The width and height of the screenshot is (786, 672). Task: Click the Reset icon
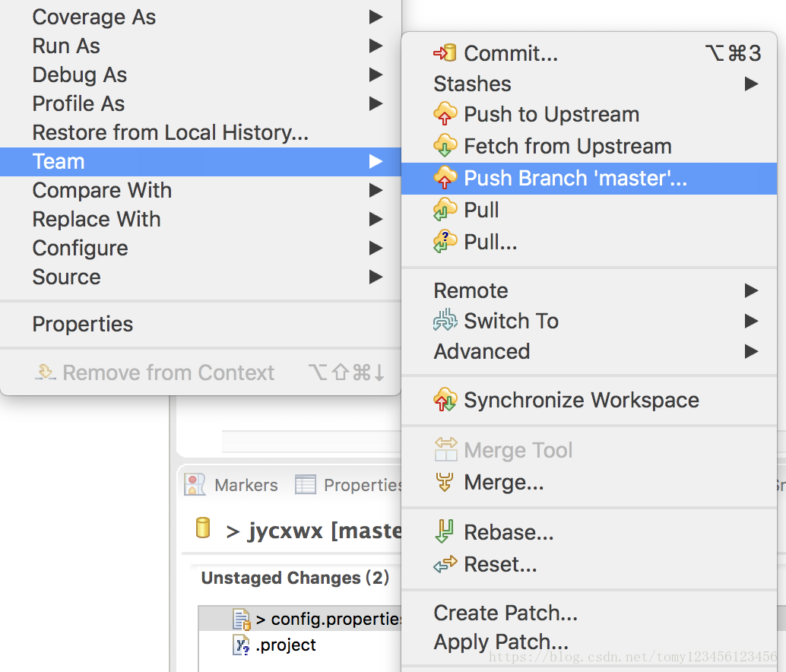pyautogui.click(x=445, y=564)
